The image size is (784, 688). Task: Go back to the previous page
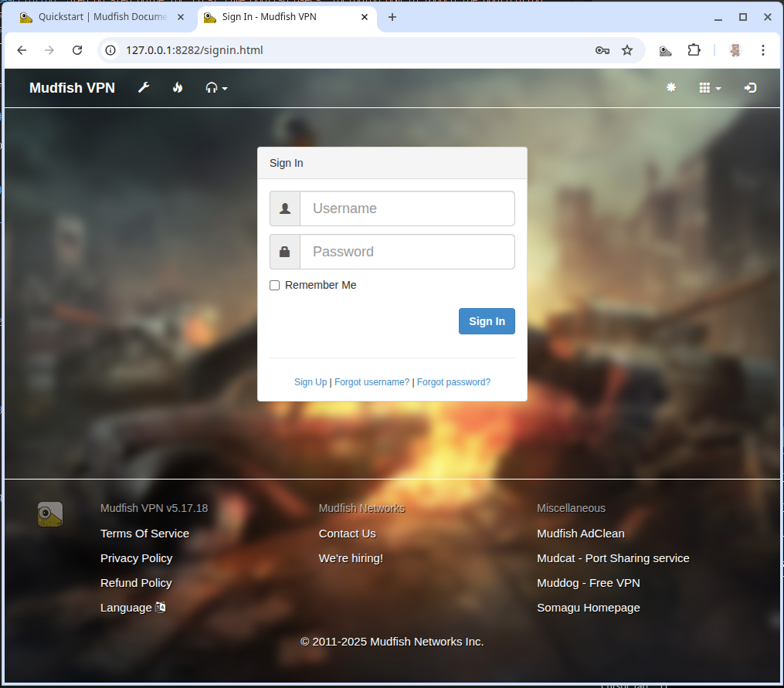[22, 50]
